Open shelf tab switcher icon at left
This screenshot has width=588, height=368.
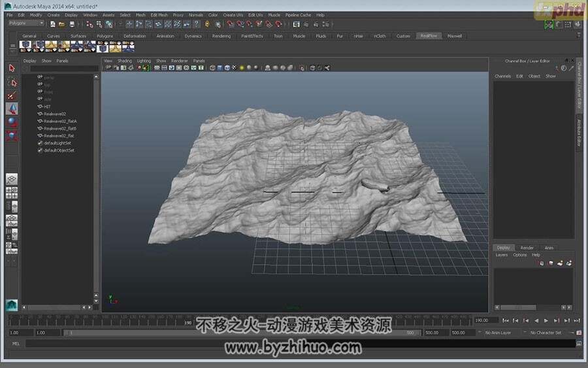click(12, 46)
